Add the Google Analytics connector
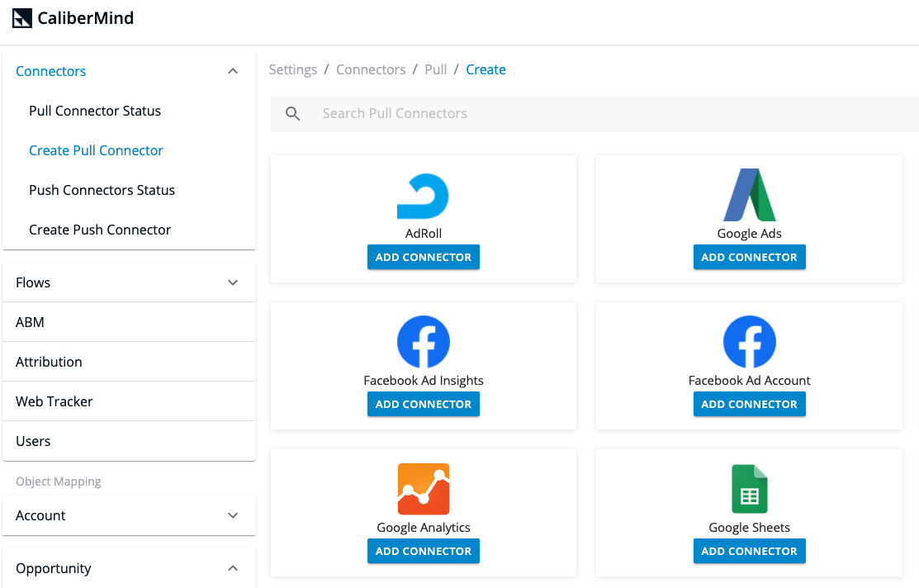This screenshot has height=588, width=919. (423, 551)
